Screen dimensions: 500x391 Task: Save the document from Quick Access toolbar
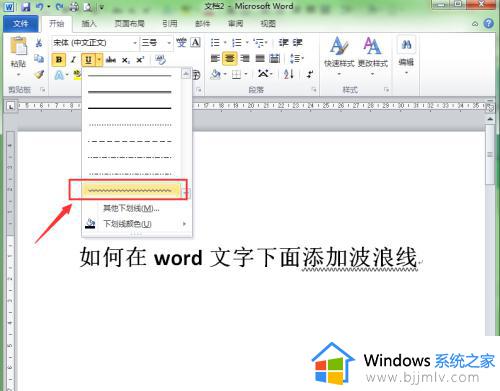pos(26,6)
